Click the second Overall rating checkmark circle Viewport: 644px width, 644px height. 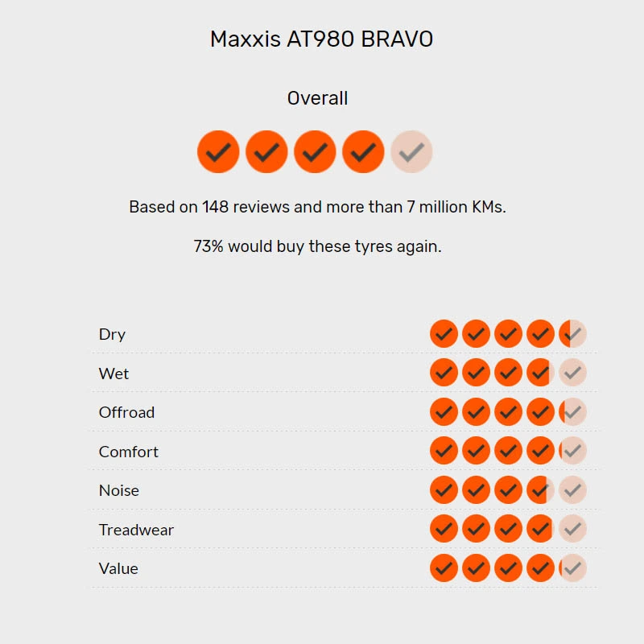tap(266, 152)
